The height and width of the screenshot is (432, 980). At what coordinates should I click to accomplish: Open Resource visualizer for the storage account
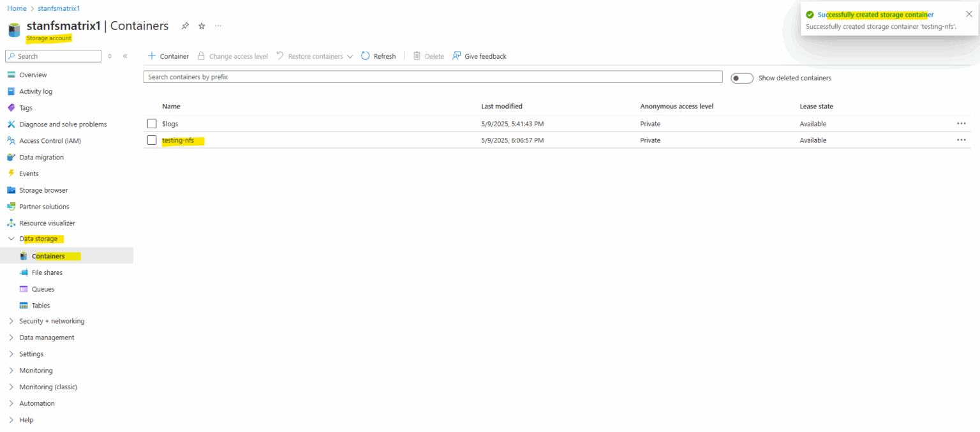[48, 223]
